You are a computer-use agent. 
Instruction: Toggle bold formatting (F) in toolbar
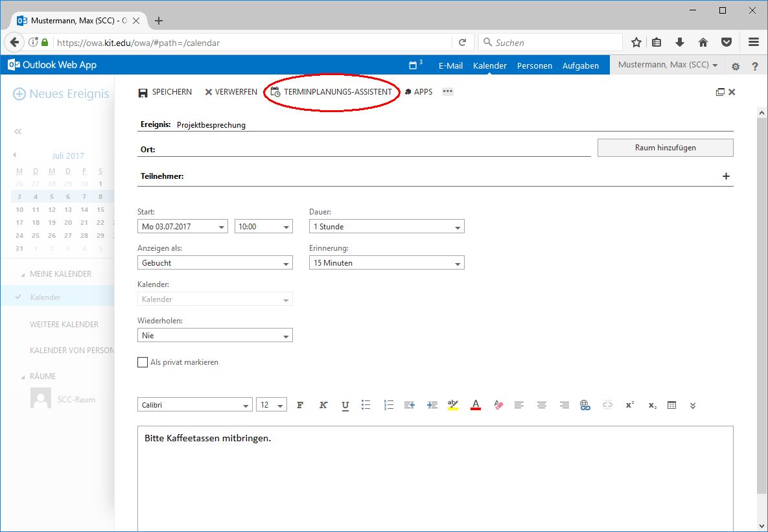click(300, 405)
